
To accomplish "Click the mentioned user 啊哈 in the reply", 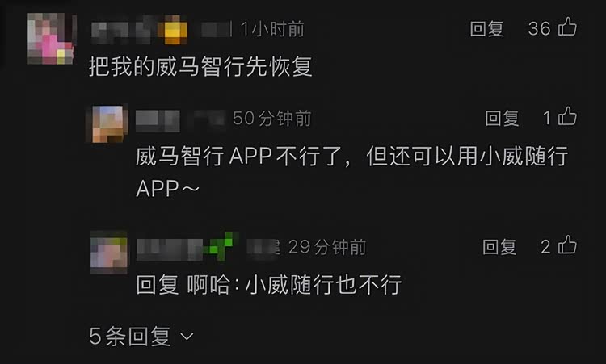I will coord(208,285).
